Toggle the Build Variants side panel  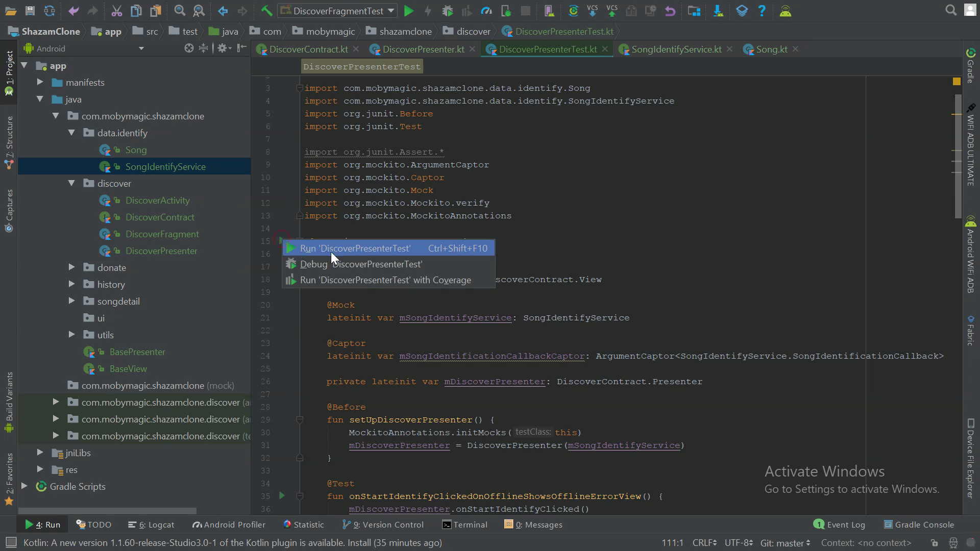9,402
